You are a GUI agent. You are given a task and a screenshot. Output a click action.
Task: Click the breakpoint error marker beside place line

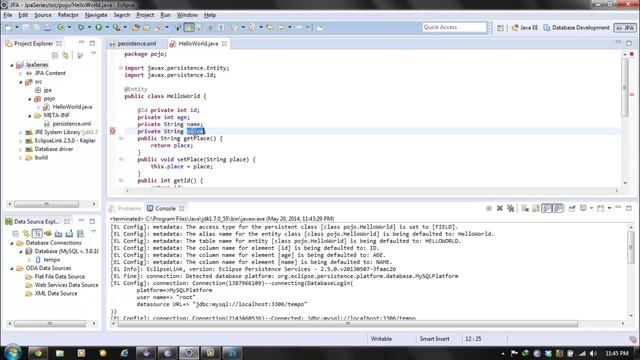113,131
